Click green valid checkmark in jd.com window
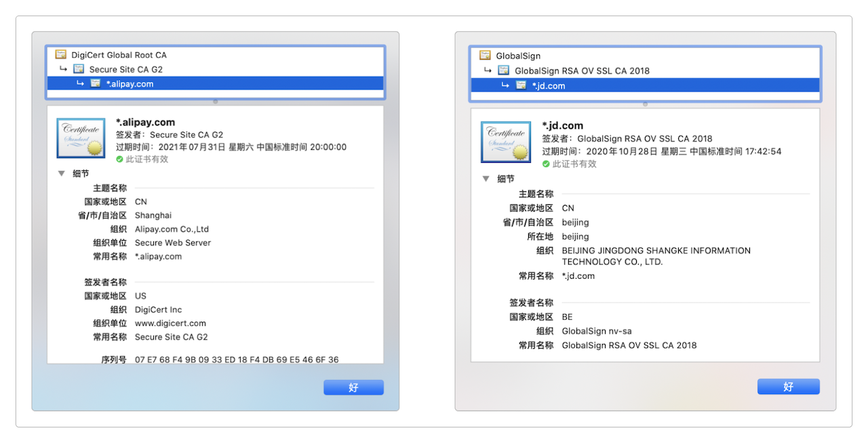The image size is (868, 443). tap(546, 164)
